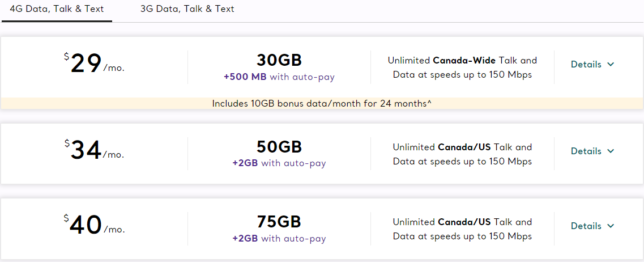Click the 10GB bonus data banner
Image resolution: width=644 pixels, height=262 pixels.
click(x=322, y=104)
